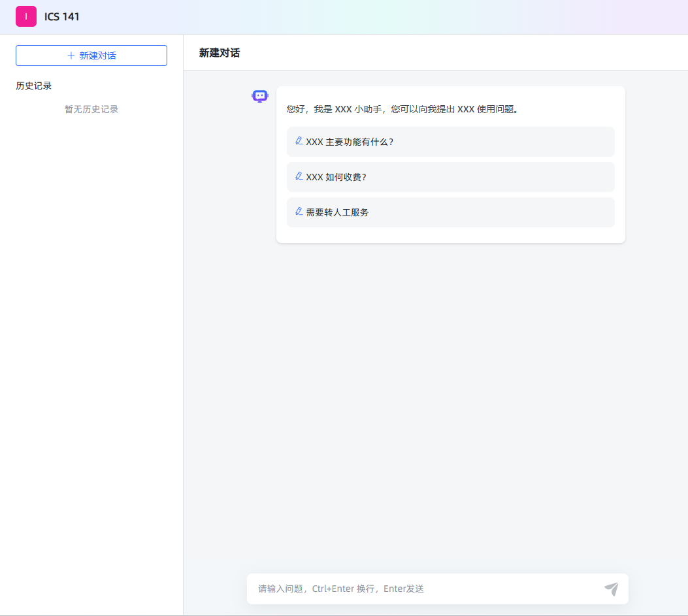Image resolution: width=688 pixels, height=616 pixels.
Task: Click "需要转人工服务" to request human support
Action: pyautogui.click(x=450, y=212)
